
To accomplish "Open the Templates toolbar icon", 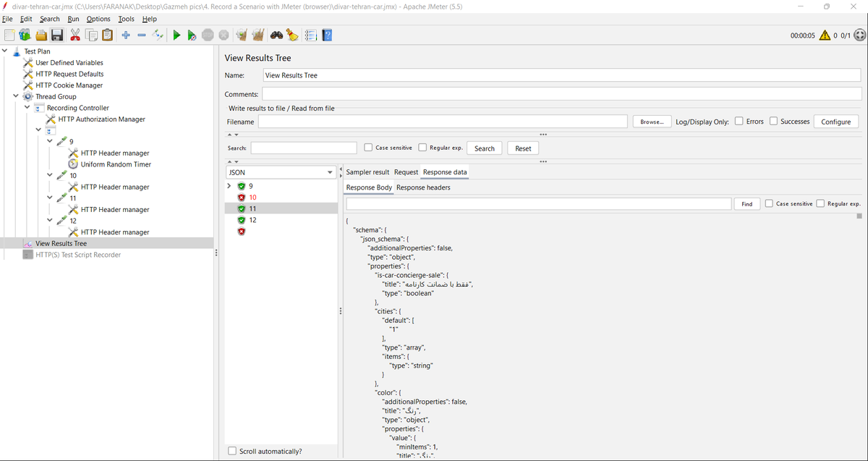I will point(25,35).
